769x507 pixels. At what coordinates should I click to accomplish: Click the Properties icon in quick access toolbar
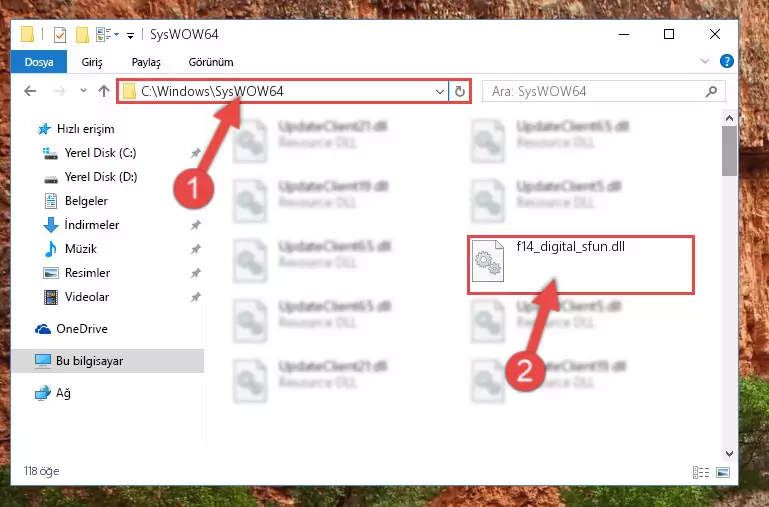pyautogui.click(x=60, y=35)
